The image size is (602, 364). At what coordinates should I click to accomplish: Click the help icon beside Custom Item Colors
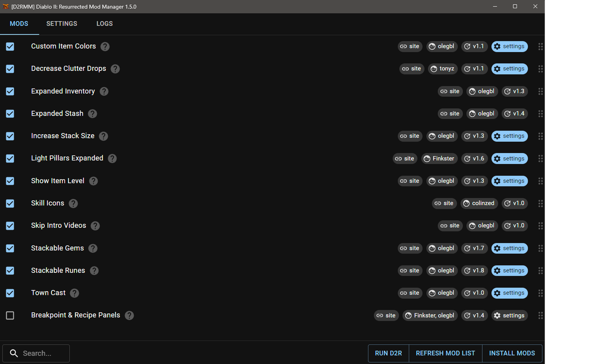[105, 46]
